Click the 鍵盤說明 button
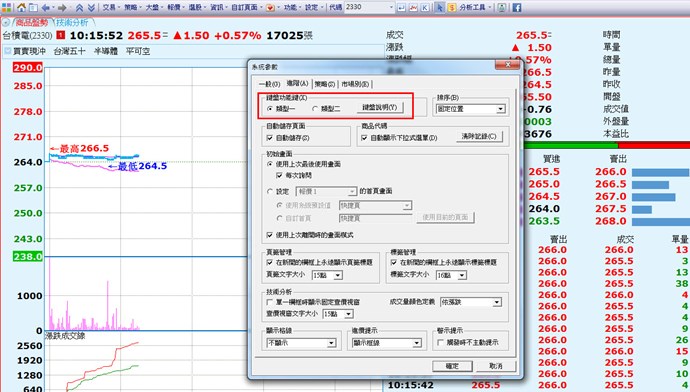690x392 pixels. 380,107
